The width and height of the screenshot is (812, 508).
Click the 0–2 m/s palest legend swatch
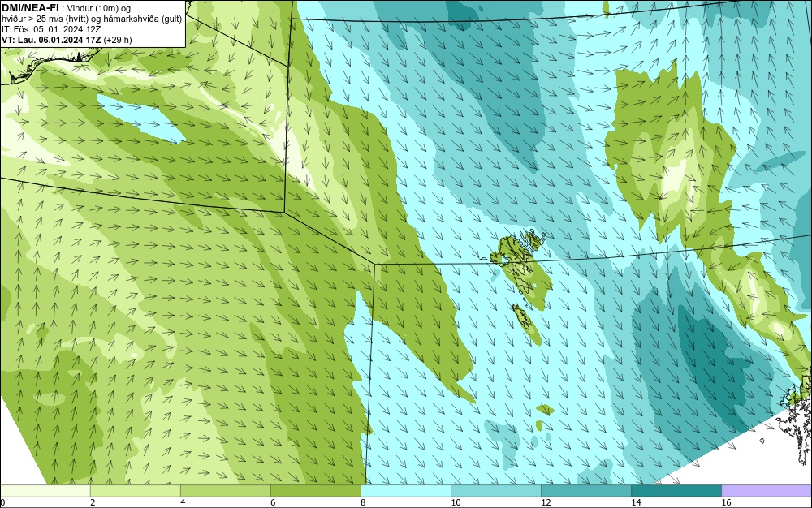tap(45, 490)
